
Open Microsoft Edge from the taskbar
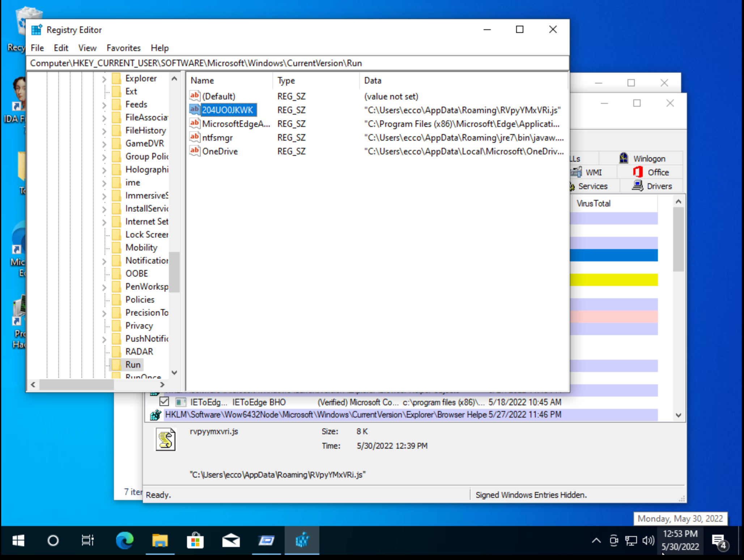tap(124, 540)
